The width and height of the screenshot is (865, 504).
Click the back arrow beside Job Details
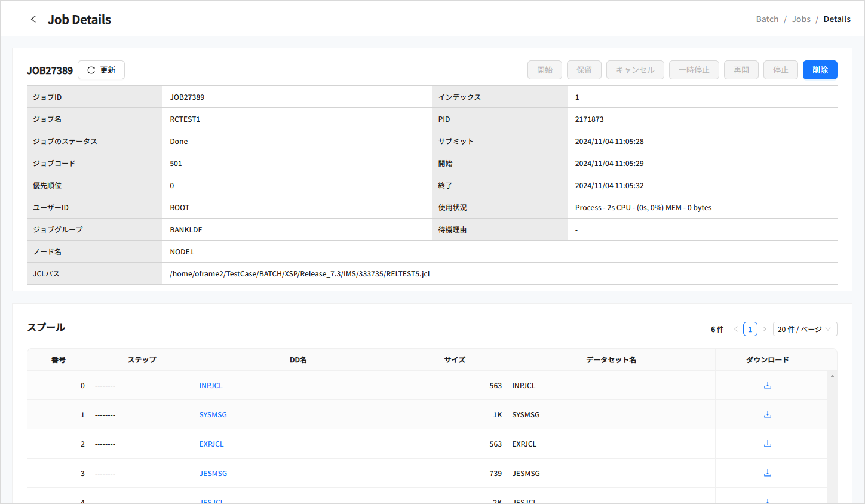[x=33, y=19]
